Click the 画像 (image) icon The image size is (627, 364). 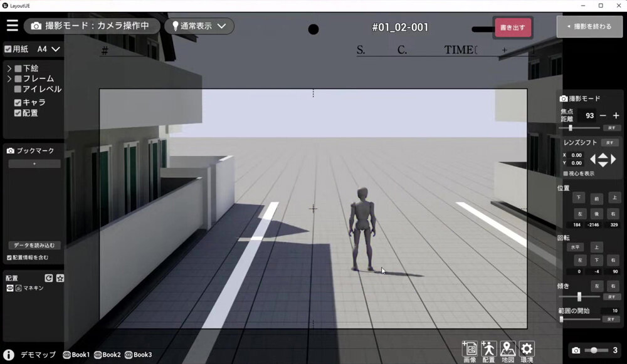point(470,351)
